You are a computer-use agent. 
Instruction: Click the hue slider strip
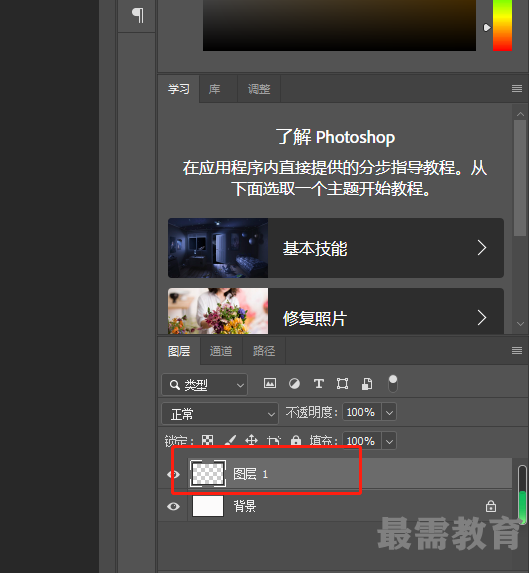pos(502,25)
